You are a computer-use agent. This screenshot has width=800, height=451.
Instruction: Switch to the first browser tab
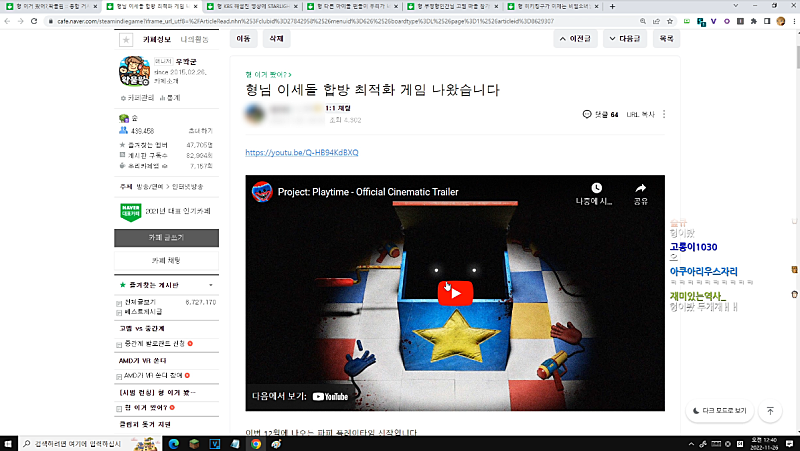51,6
